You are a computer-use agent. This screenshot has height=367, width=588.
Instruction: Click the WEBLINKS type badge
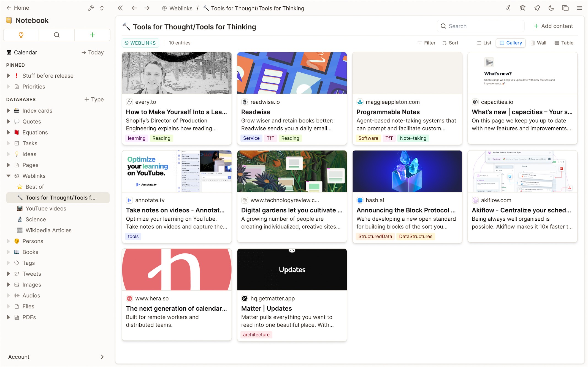pos(140,43)
